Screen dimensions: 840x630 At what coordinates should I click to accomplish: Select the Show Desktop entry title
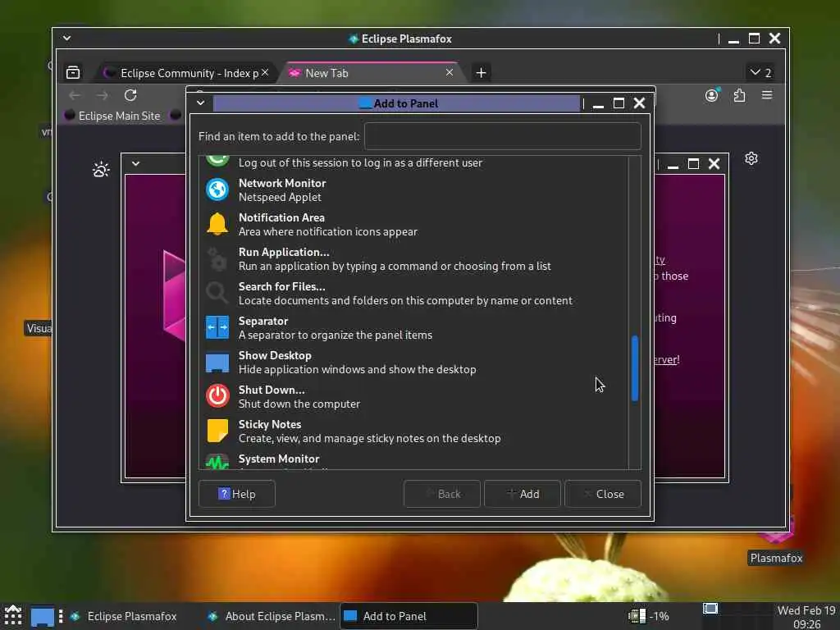[275, 355]
